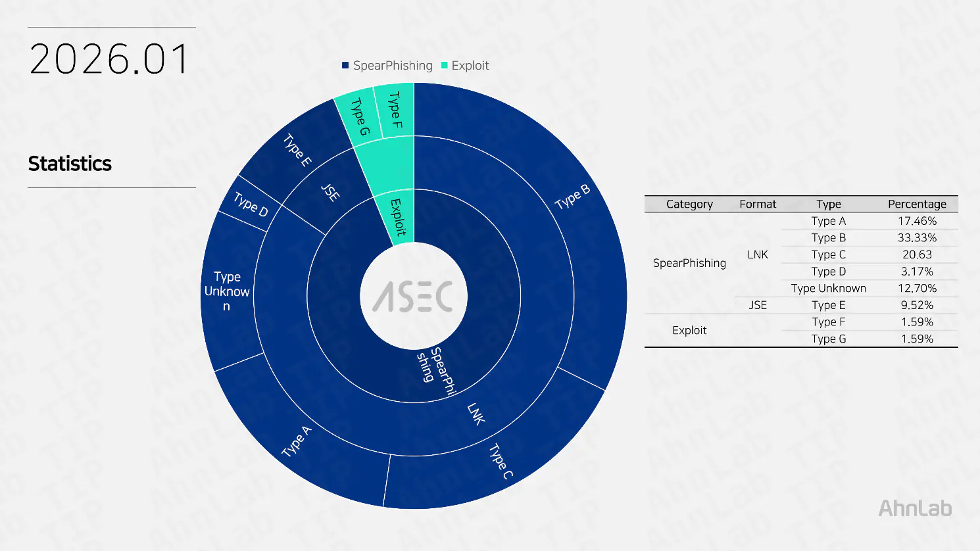Click the Statistics heading
This screenshot has width=980, height=551.
click(70, 164)
